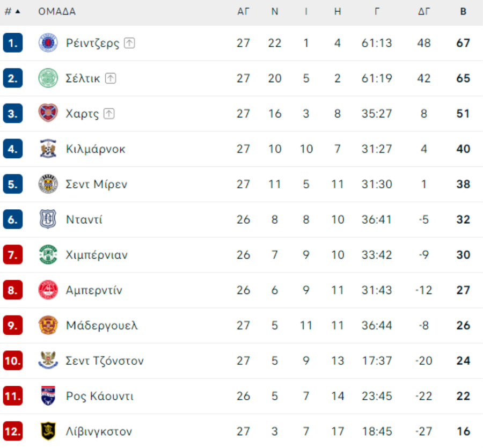The width and height of the screenshot is (483, 448).
Task: Click the Celtic club crest
Action: [48, 78]
